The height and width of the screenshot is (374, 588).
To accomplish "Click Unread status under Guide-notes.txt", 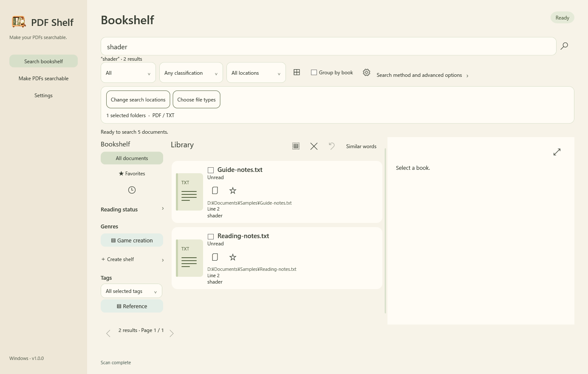I will [x=215, y=177].
